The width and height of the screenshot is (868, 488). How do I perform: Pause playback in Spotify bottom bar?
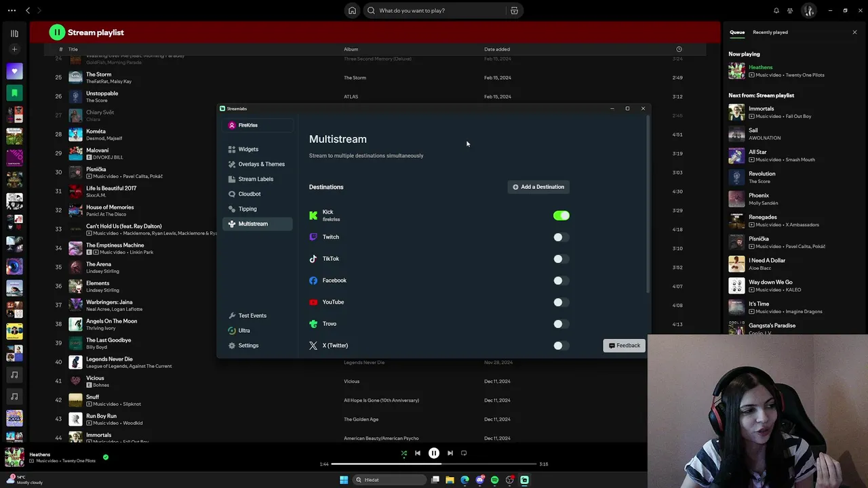click(434, 453)
